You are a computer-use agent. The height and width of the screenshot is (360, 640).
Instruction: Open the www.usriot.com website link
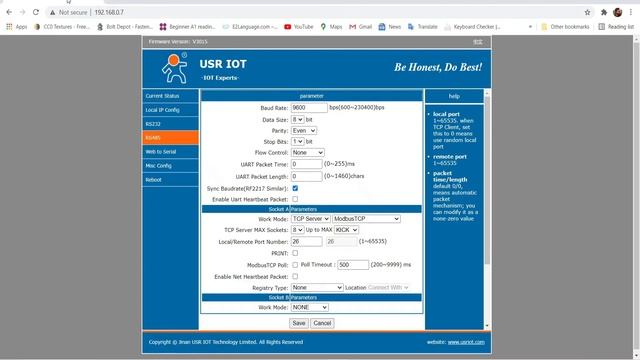pos(466,342)
